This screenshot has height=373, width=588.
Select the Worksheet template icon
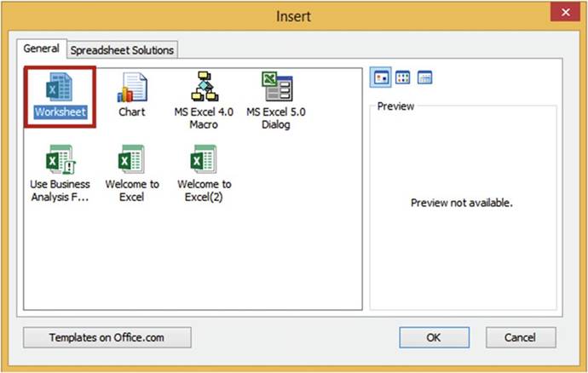click(x=60, y=89)
